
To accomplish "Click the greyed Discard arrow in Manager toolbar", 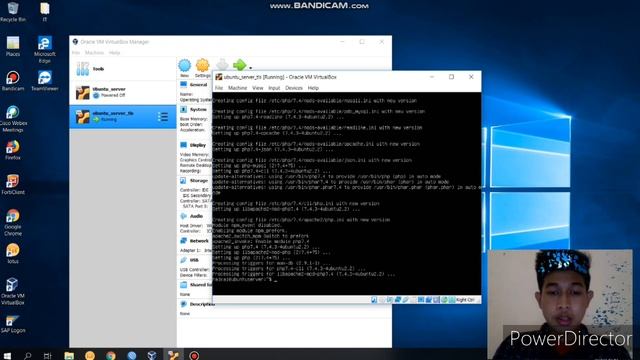I will coord(222,65).
